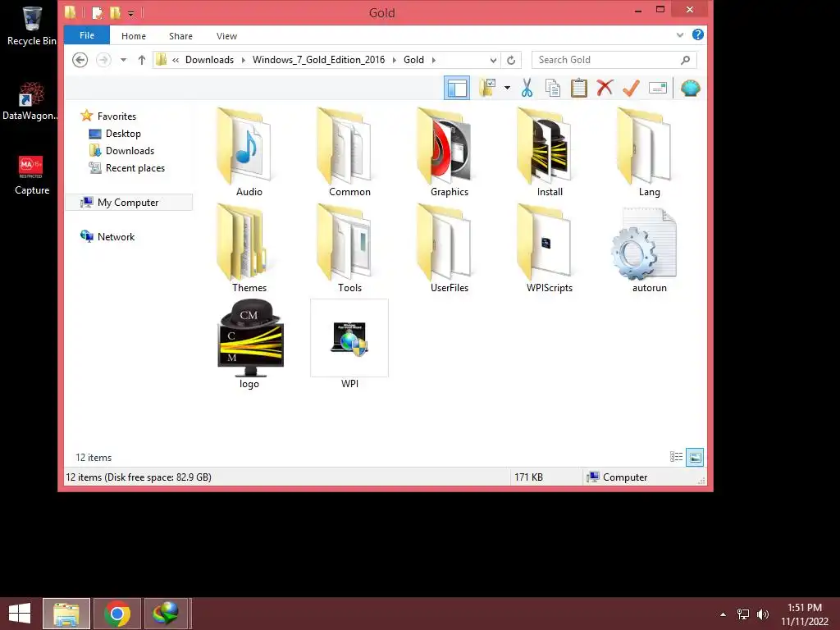The height and width of the screenshot is (630, 840).
Task: Switch to Details view layout button
Action: tap(676, 457)
